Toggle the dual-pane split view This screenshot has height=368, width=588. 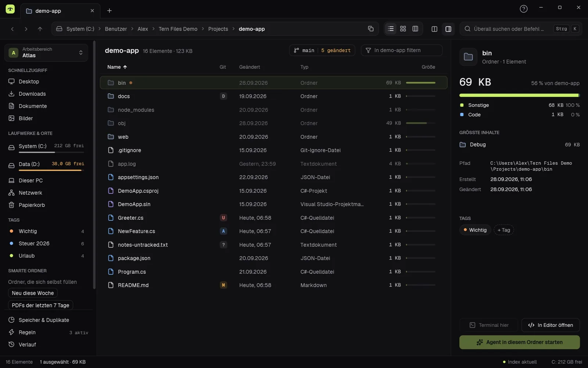click(434, 29)
